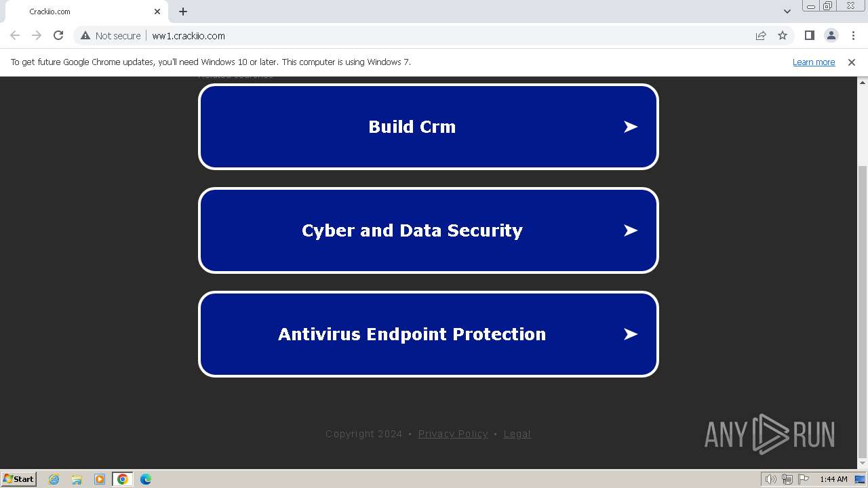Open File Explorer from the taskbar
868x488 pixels.
click(x=77, y=479)
